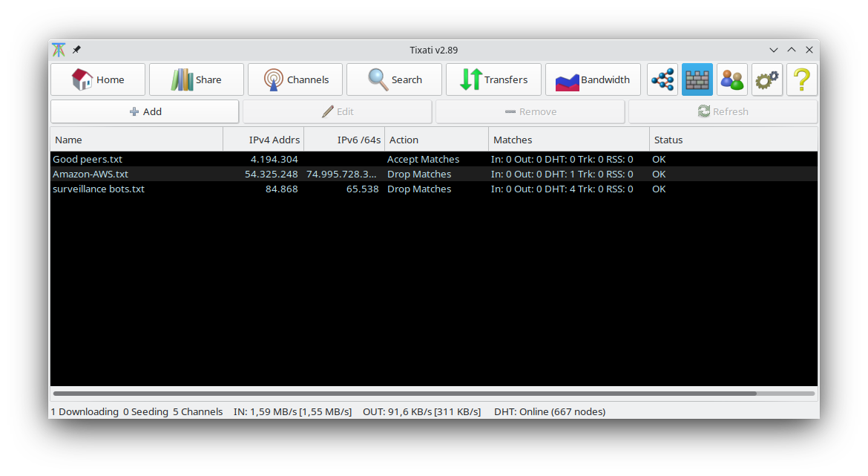
Task: Open the Users view with two people icon
Action: [731, 79]
